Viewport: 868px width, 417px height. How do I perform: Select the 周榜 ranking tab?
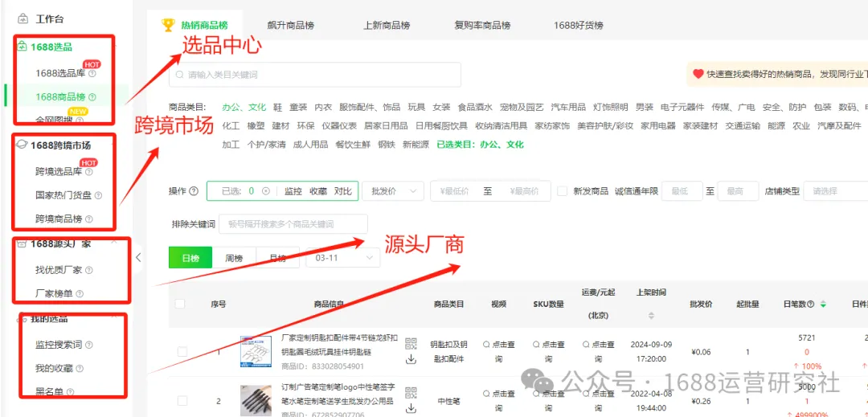click(x=235, y=258)
